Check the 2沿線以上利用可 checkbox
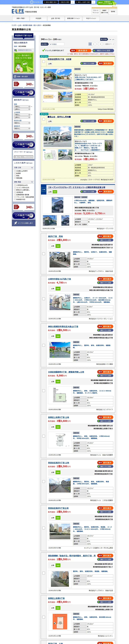The height and width of the screenshot is (644, 129). coord(15,171)
